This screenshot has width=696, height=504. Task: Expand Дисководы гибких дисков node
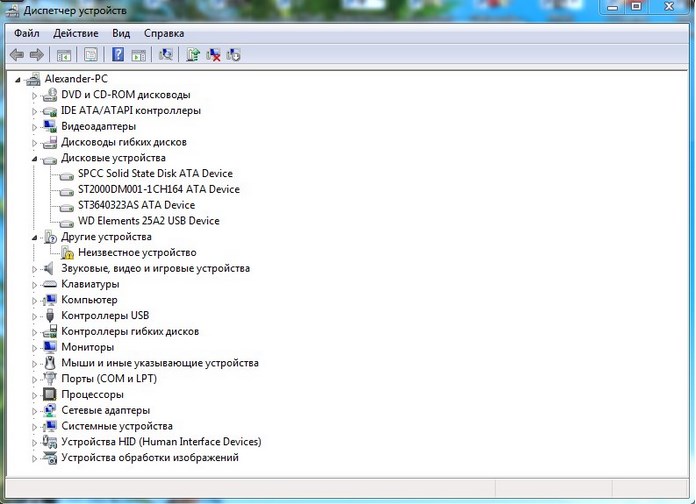[x=34, y=143]
